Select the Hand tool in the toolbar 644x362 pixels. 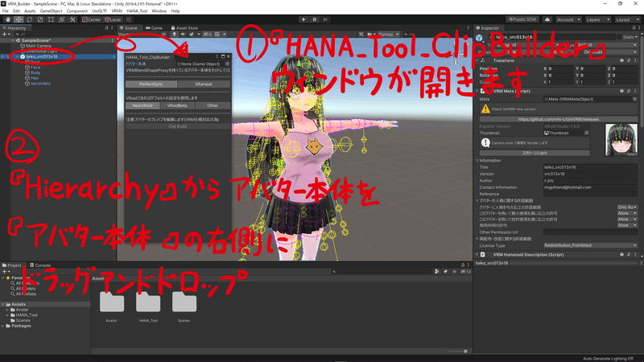(x=8, y=19)
